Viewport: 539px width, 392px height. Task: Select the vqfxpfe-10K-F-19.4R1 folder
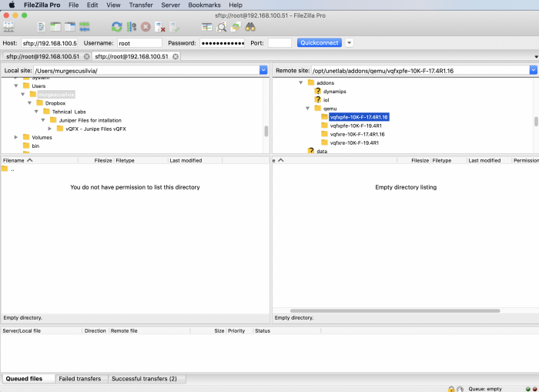pos(356,126)
